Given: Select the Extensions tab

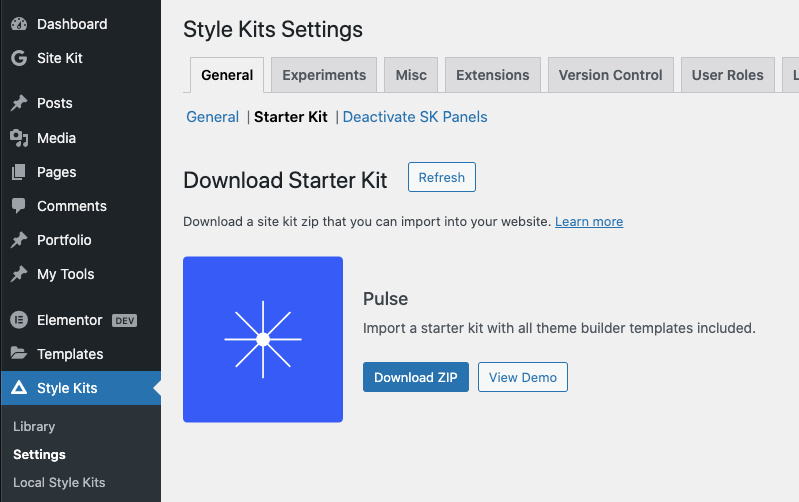Looking at the screenshot, I should [x=493, y=75].
